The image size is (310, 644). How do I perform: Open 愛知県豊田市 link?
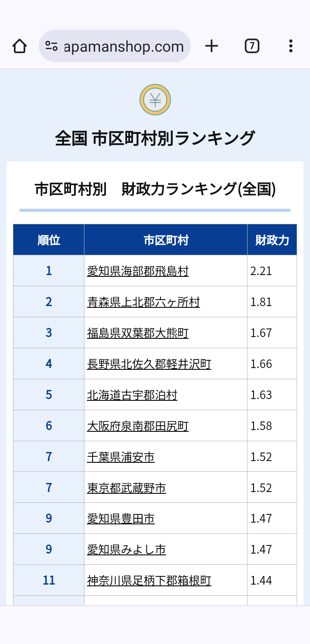point(121,519)
